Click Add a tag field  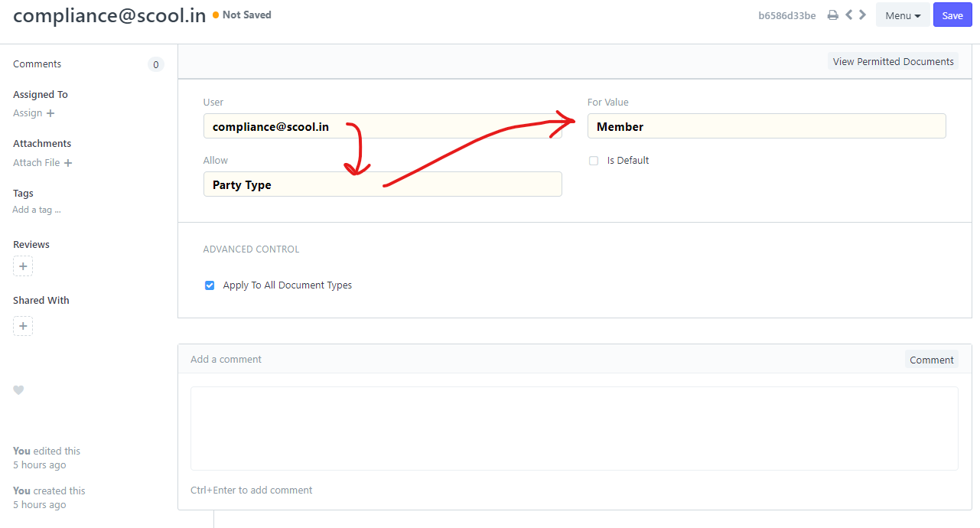click(37, 210)
